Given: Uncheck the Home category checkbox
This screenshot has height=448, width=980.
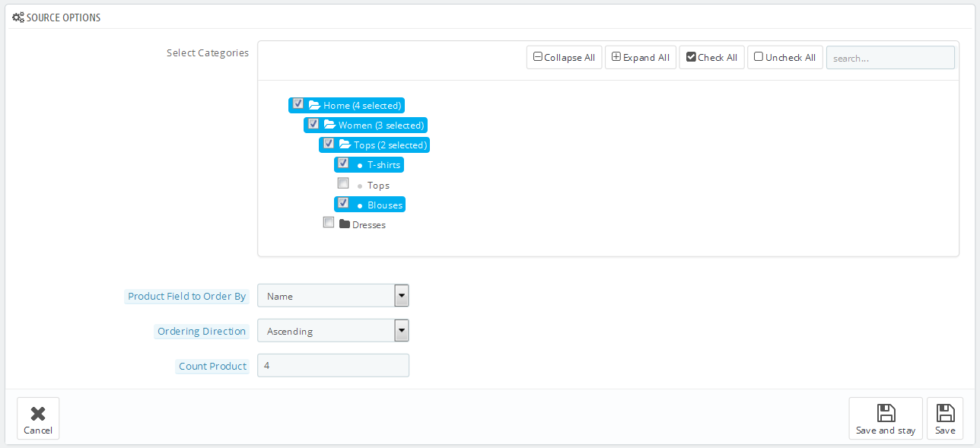Looking at the screenshot, I should click(x=298, y=104).
